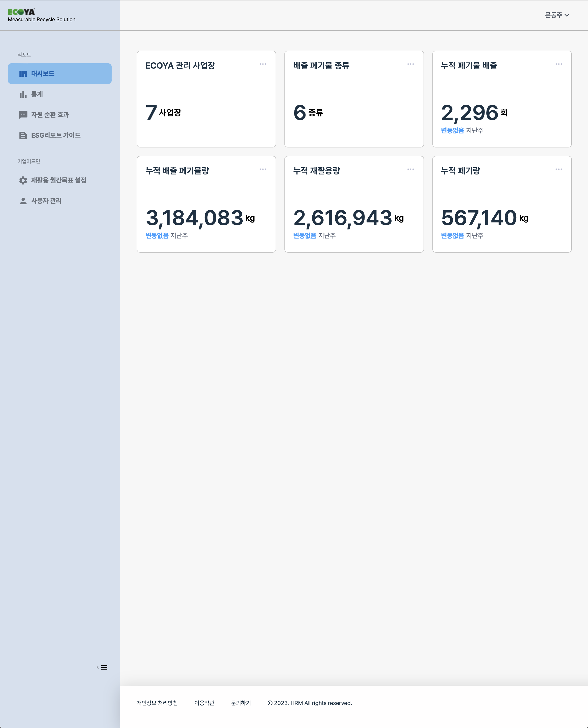This screenshot has height=728, width=588.
Task: Open more options on 누적 폐기량 card
Action: 559,169
